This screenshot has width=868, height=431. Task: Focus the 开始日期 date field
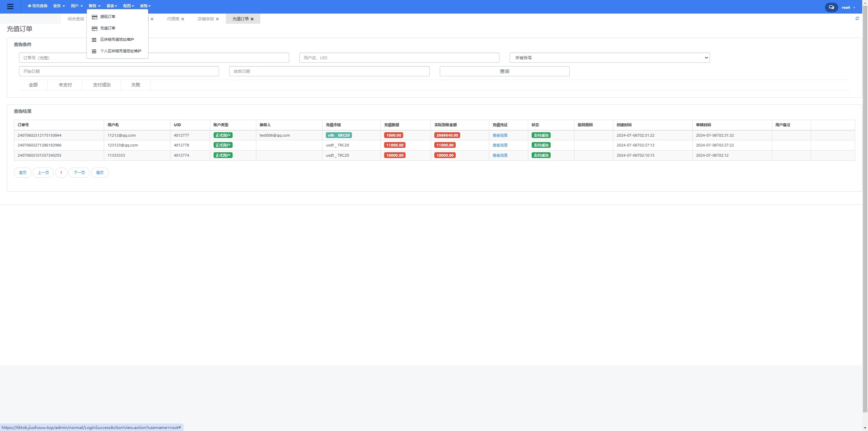click(119, 71)
